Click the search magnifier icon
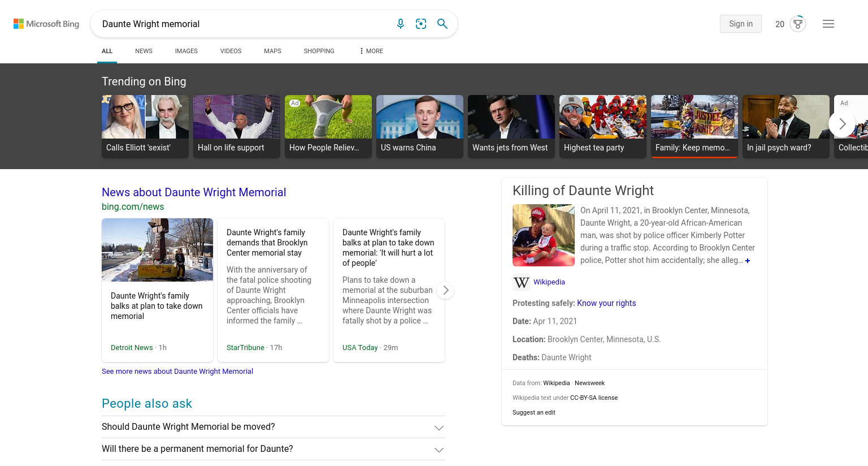 [442, 24]
